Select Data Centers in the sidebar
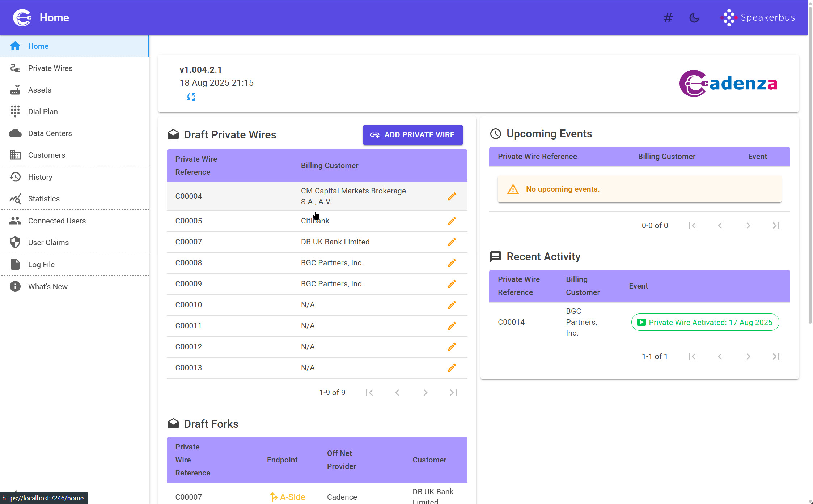This screenshot has height=504, width=813. pos(50,133)
